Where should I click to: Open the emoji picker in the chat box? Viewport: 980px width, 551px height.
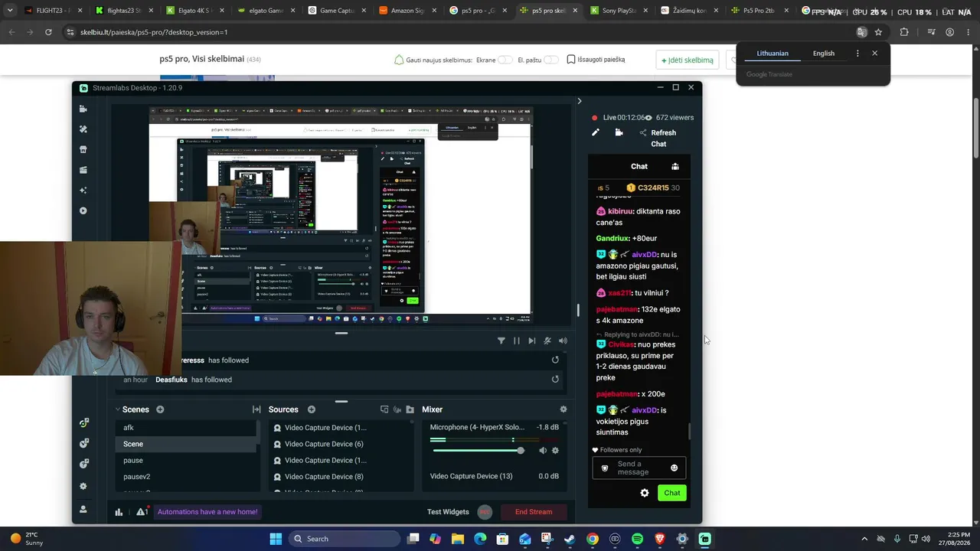[x=674, y=468]
